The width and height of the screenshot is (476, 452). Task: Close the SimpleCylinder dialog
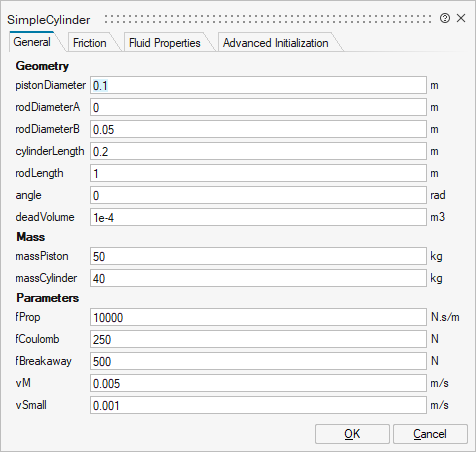[461, 18]
